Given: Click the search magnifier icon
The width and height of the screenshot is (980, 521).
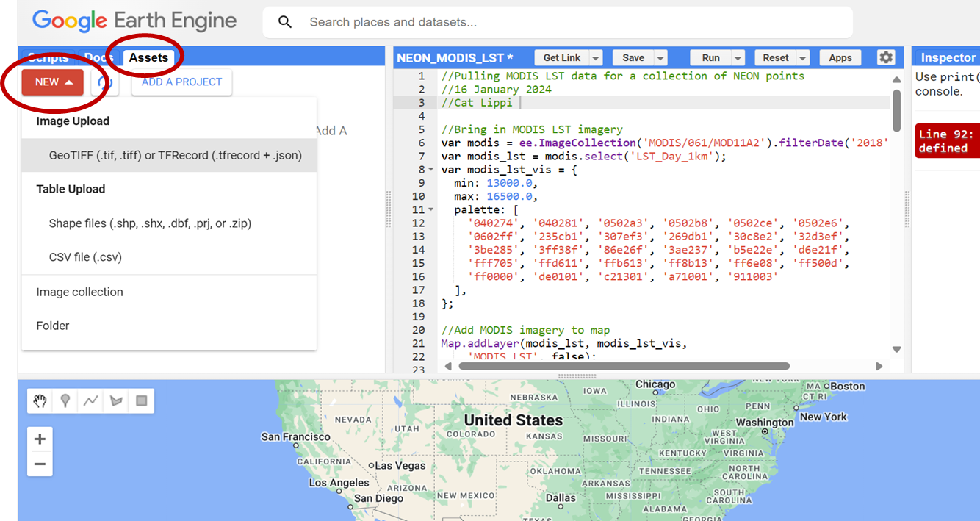Looking at the screenshot, I should coord(285,22).
